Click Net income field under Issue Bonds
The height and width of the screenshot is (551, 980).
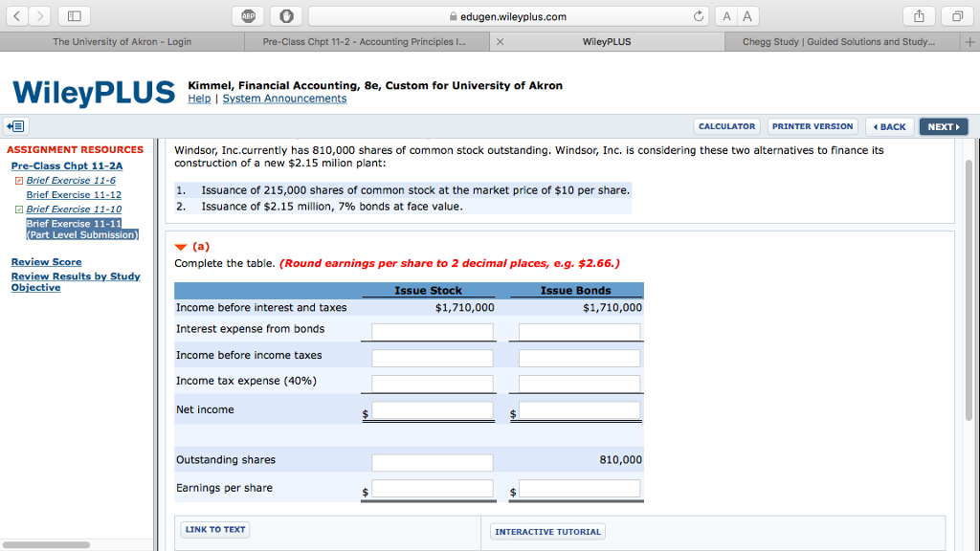click(x=579, y=409)
